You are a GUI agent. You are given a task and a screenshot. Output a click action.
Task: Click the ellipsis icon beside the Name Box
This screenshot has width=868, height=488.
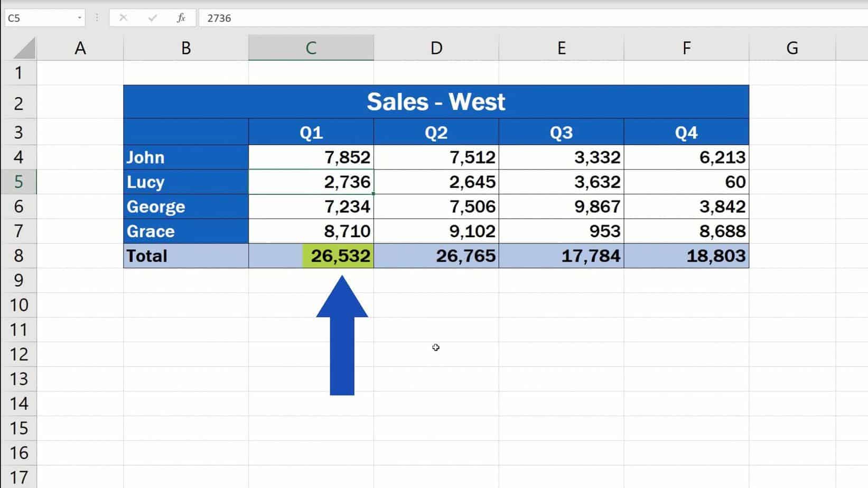(x=96, y=18)
